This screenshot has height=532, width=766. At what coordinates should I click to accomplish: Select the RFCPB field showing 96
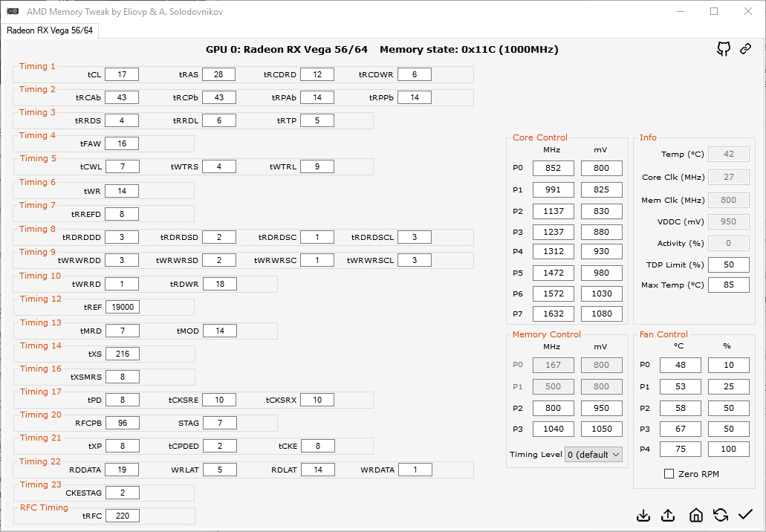tap(123, 423)
